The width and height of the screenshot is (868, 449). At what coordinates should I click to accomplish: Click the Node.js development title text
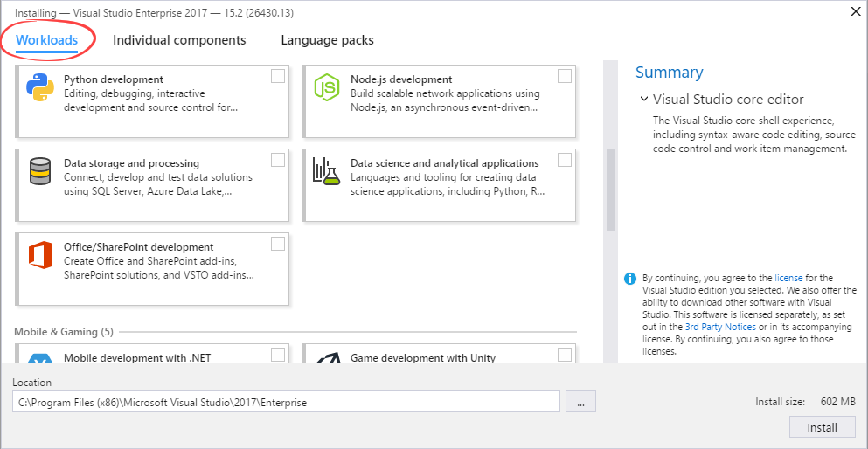click(x=401, y=79)
